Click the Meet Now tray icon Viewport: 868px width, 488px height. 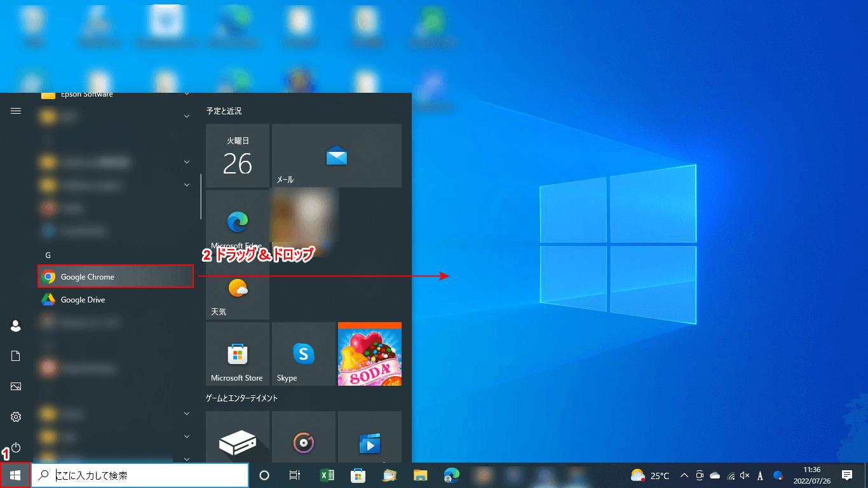[x=700, y=475]
